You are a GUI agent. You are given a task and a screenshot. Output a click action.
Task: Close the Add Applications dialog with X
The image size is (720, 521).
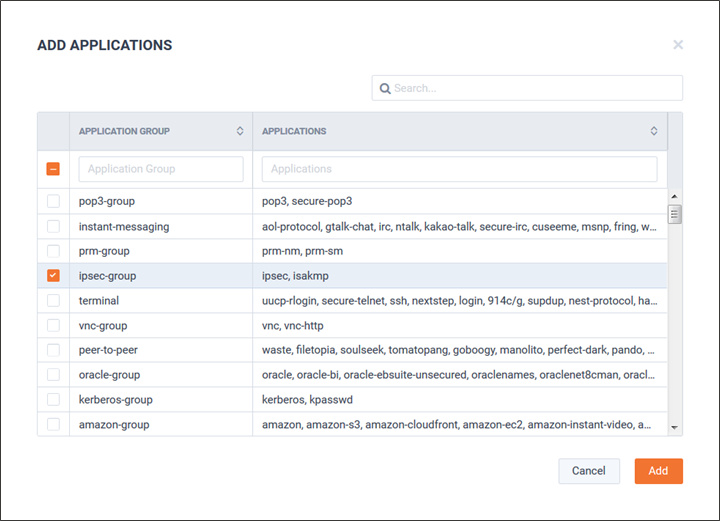point(678,45)
